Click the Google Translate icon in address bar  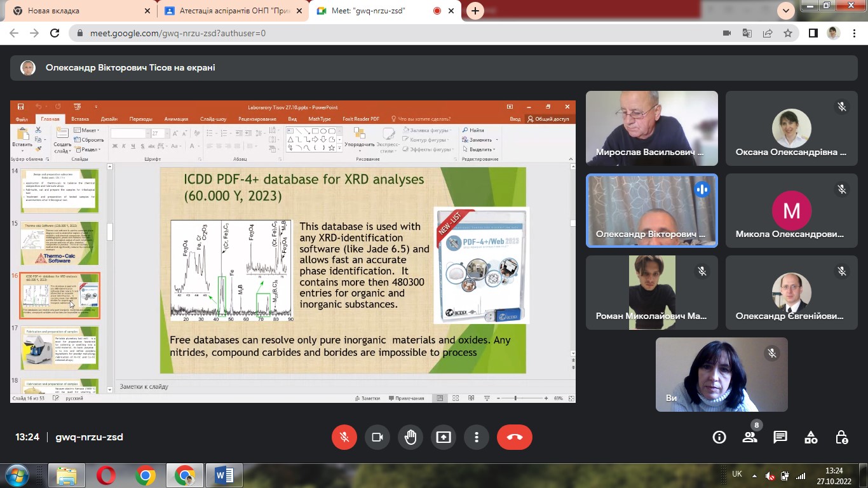click(747, 33)
